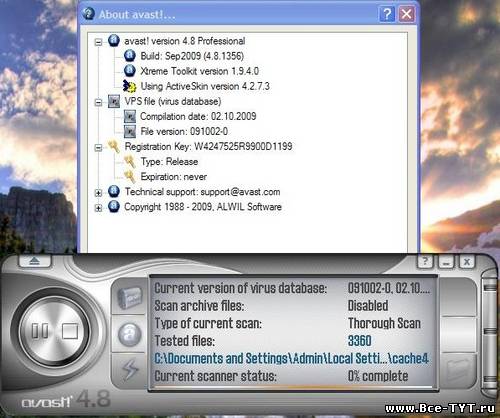Screen dimensions: 500x418
Task: Click the virus database version 091002-0 value
Action: pos(389,288)
